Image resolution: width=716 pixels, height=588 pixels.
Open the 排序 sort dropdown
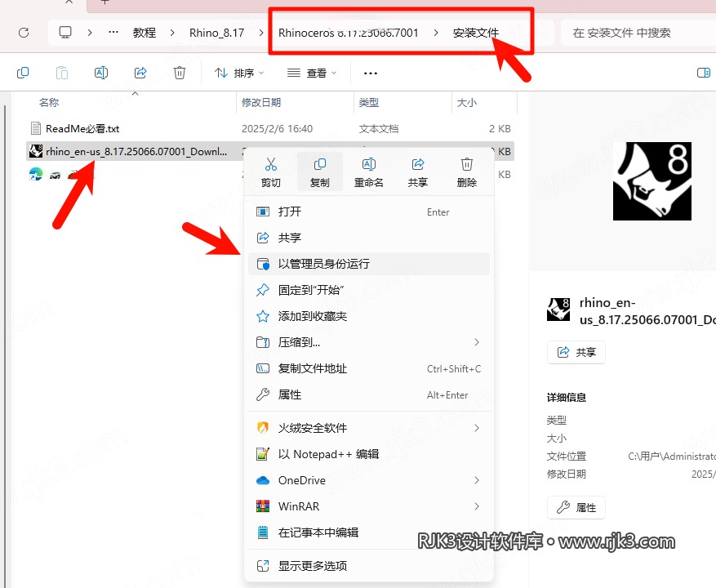(239, 73)
